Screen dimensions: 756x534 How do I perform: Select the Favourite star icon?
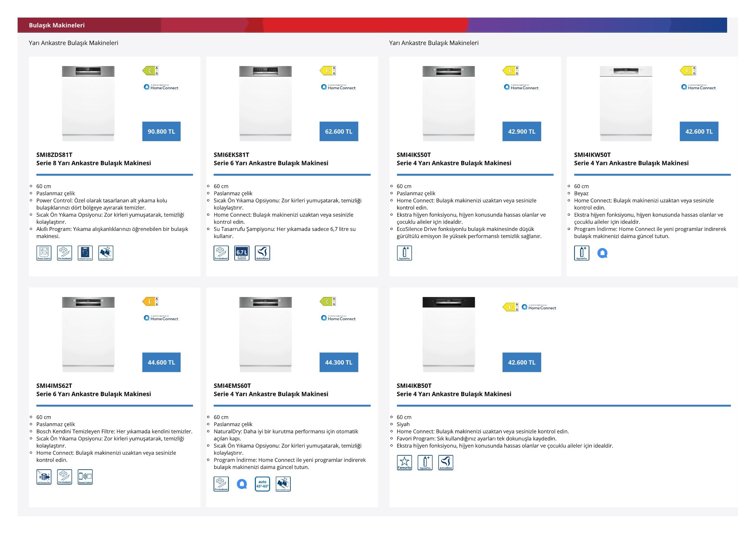(404, 463)
